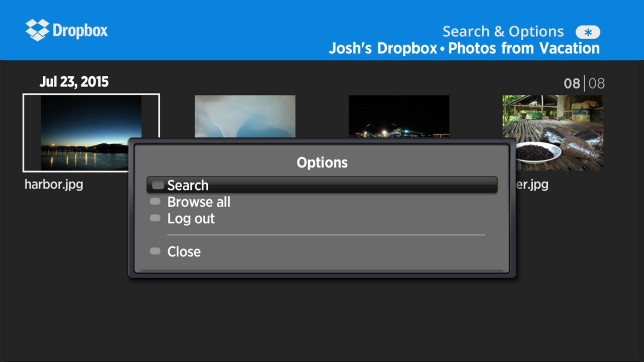Close the Options dialog via Close entry

pos(184,252)
